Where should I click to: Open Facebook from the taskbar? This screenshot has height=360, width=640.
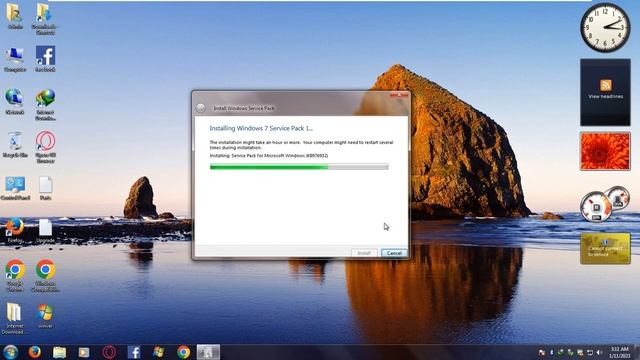[x=134, y=352]
